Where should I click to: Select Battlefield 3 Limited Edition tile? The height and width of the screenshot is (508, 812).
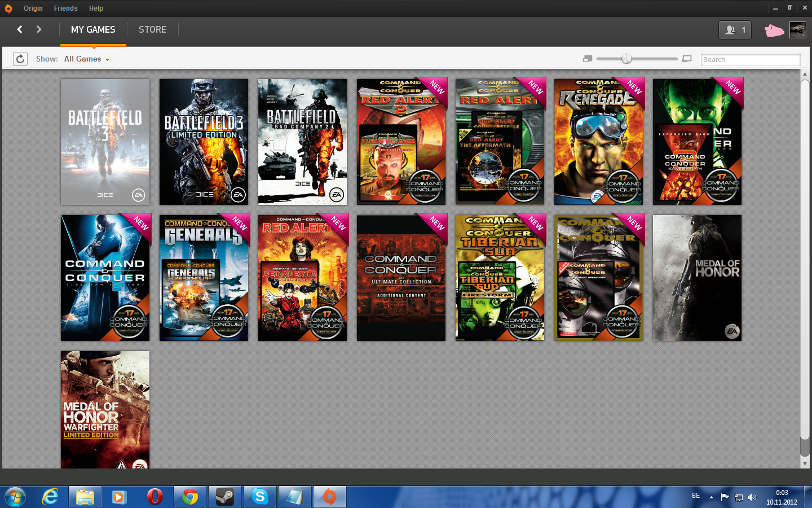204,142
